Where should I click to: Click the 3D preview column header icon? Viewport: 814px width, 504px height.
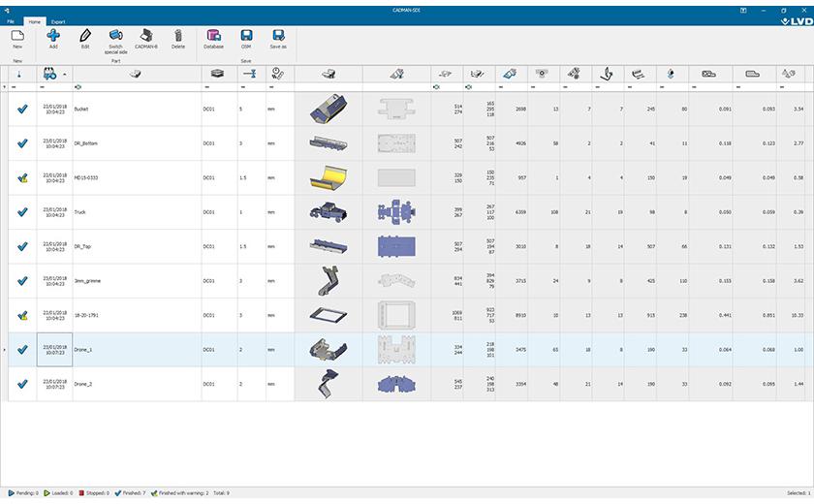pyautogui.click(x=329, y=75)
